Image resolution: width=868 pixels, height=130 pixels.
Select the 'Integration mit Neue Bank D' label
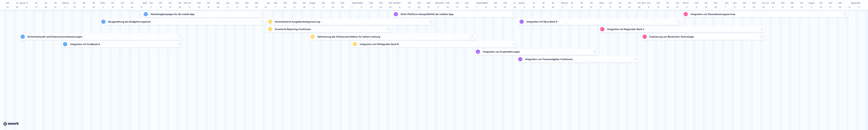click(x=542, y=22)
